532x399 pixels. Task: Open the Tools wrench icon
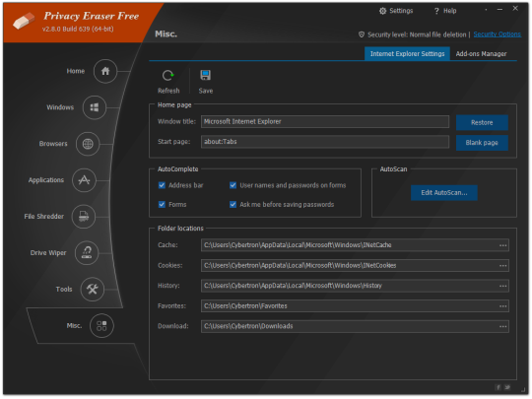click(92, 289)
